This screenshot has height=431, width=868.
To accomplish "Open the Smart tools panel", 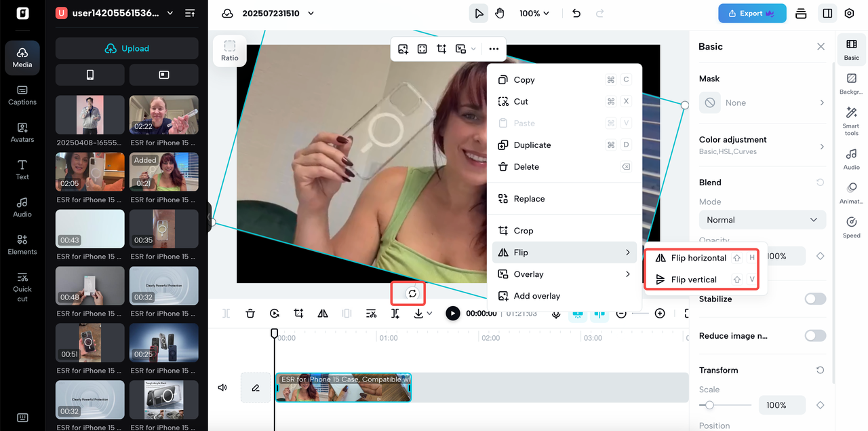I will pyautogui.click(x=851, y=121).
